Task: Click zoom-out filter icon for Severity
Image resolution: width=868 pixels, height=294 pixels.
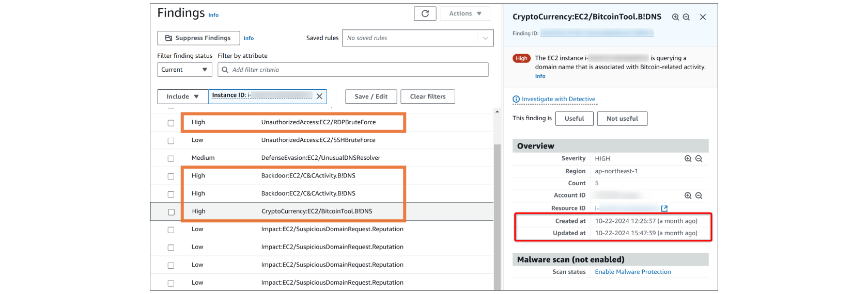Action: (x=699, y=159)
